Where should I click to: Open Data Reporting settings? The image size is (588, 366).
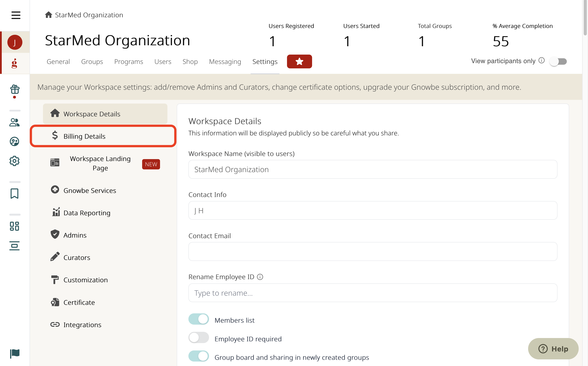[x=105, y=213]
